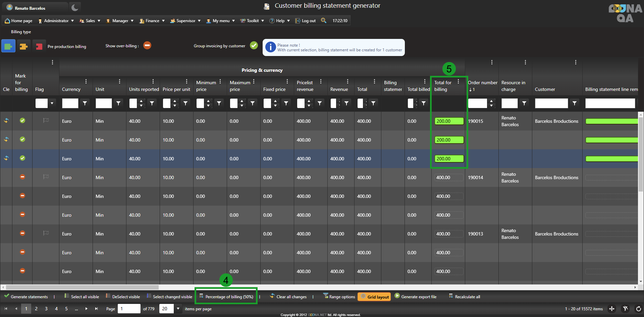The height and width of the screenshot is (317, 644).
Task: Click the refresh icon in pager bar
Action: [x=638, y=309]
